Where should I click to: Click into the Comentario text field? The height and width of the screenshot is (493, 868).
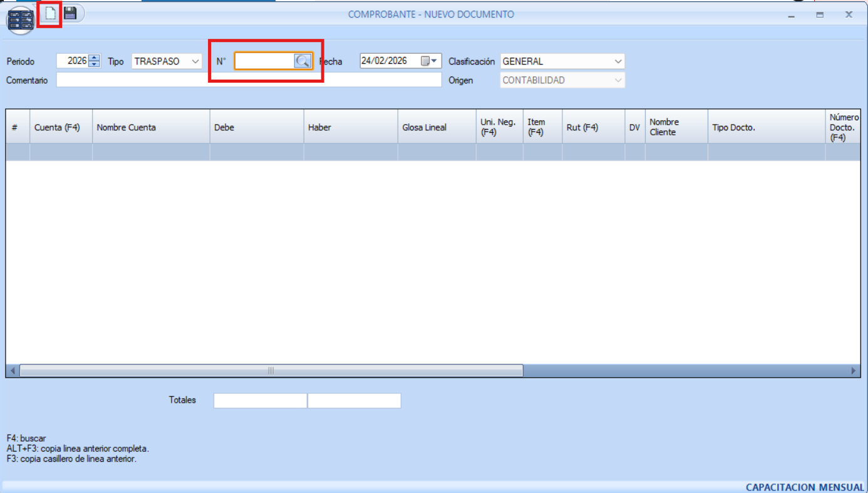click(x=249, y=80)
